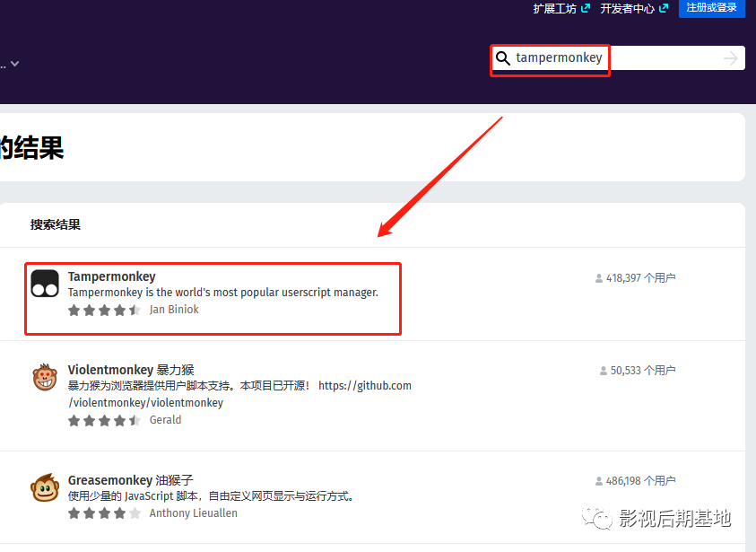
Task: Click the Greasemonkey star rating
Action: [x=104, y=513]
